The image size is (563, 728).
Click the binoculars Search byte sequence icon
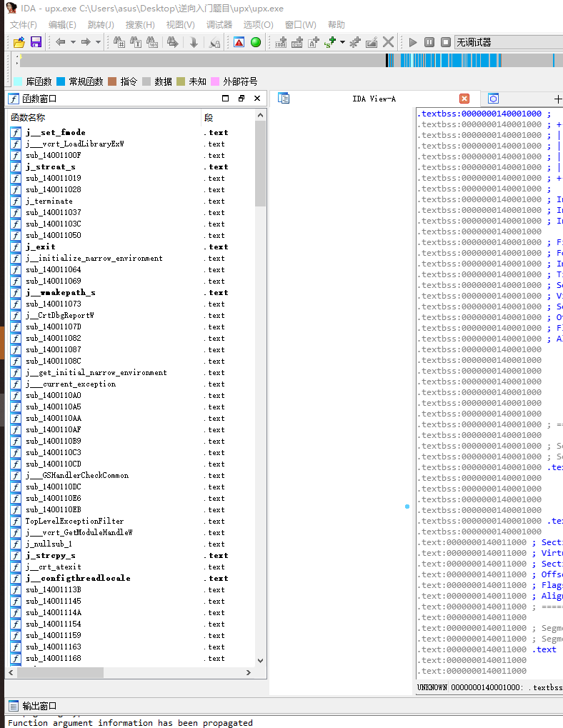click(x=152, y=42)
